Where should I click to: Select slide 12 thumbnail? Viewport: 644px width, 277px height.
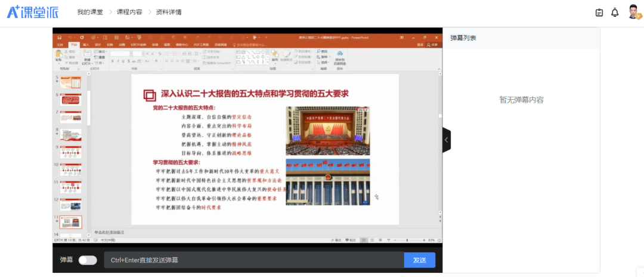point(70,204)
